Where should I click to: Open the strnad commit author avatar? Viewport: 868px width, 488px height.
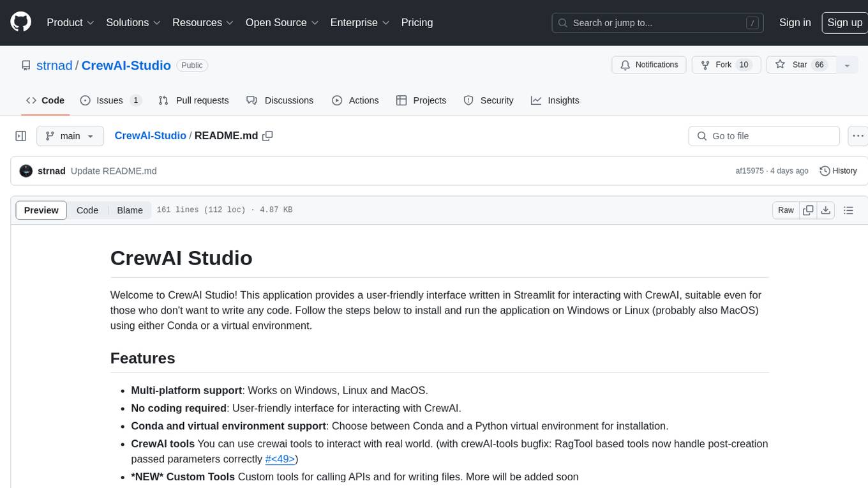click(26, 171)
